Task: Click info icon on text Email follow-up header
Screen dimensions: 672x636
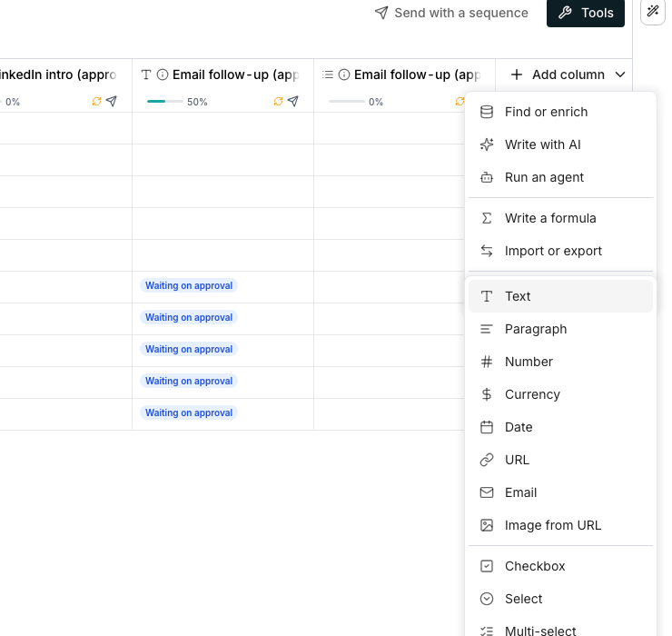Action: 163,75
